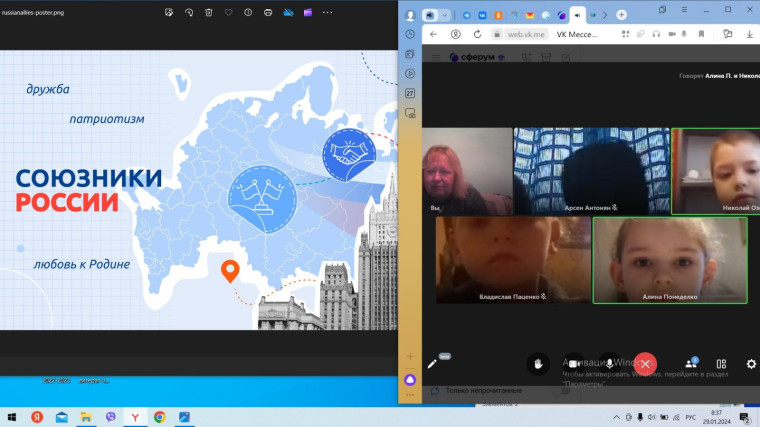Switch to the Telegram browser tab

tap(466, 16)
